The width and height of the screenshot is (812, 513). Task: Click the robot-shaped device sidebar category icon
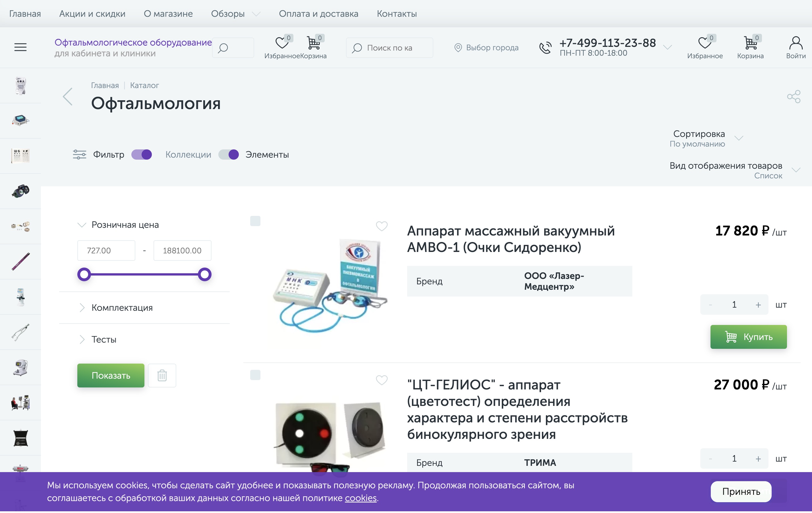20,85
